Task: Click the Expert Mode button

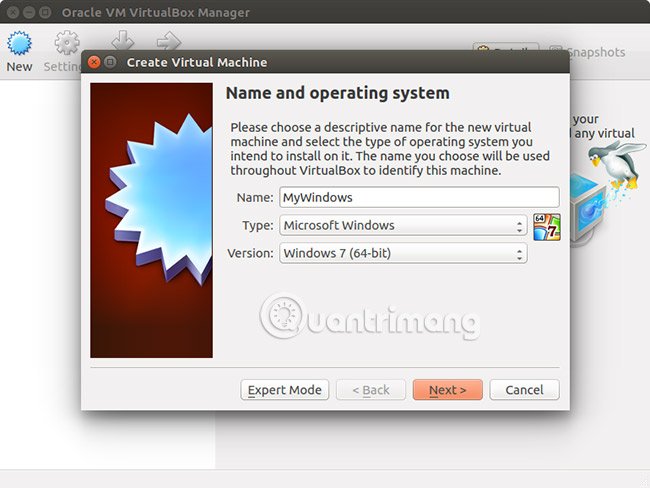Action: tap(285, 390)
